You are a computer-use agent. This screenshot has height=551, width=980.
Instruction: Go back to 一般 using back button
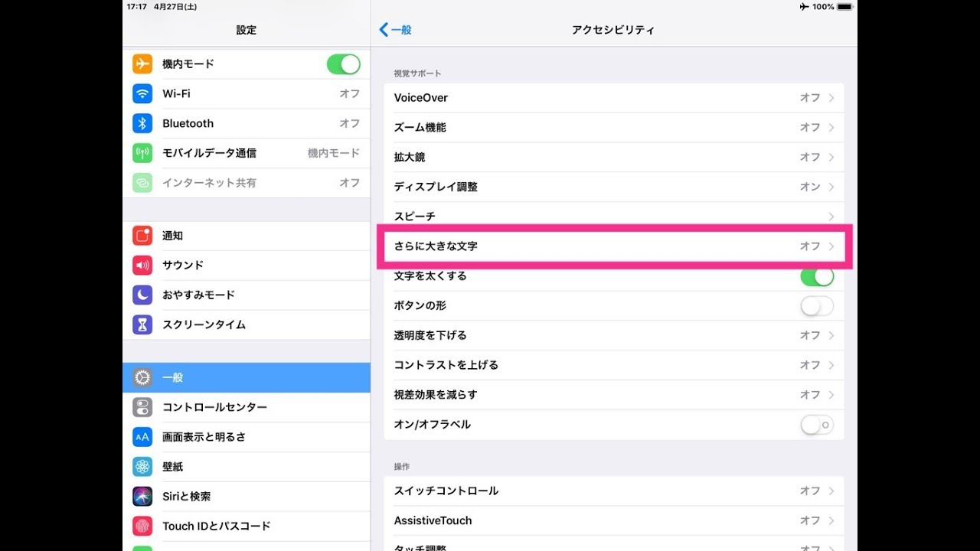point(396,30)
